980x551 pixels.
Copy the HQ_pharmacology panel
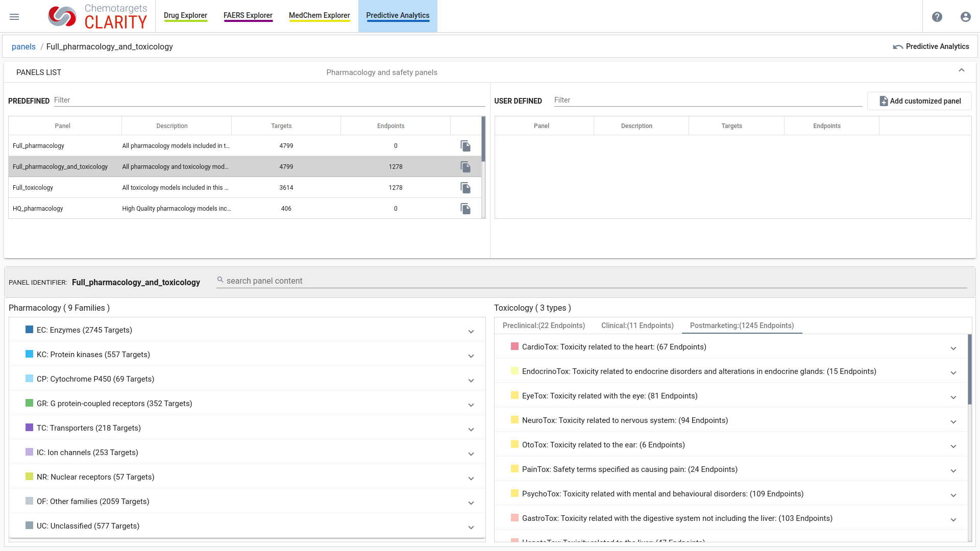coord(465,209)
